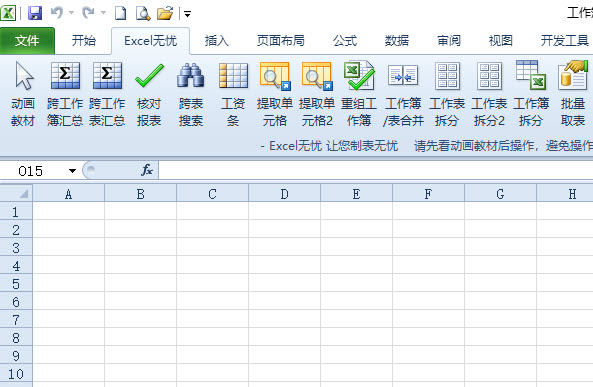Select column G header

(x=500, y=194)
